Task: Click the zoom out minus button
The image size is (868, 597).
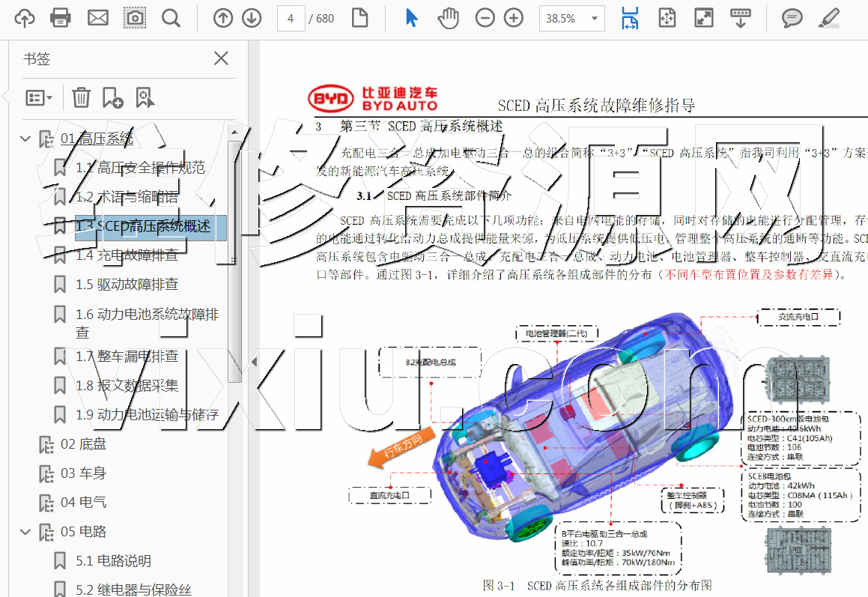Action: click(485, 18)
